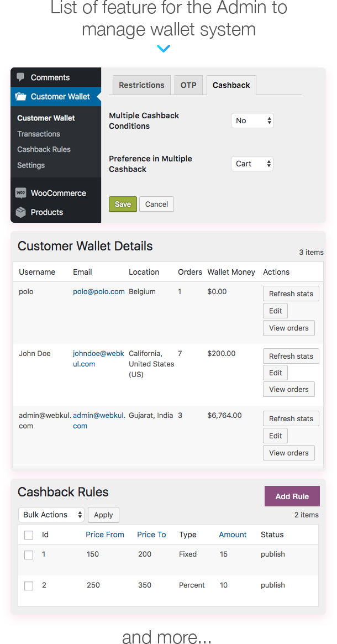Click the Belgium location cell
The height and width of the screenshot is (644, 337).
coord(142,292)
